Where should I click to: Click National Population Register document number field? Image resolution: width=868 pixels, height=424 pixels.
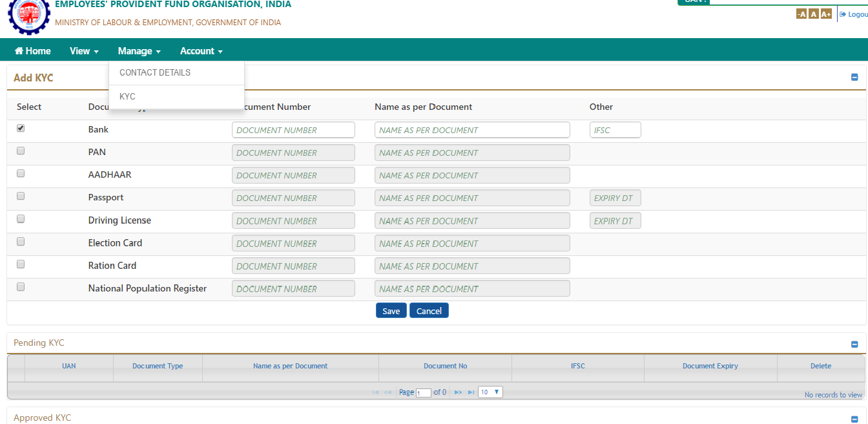293,289
